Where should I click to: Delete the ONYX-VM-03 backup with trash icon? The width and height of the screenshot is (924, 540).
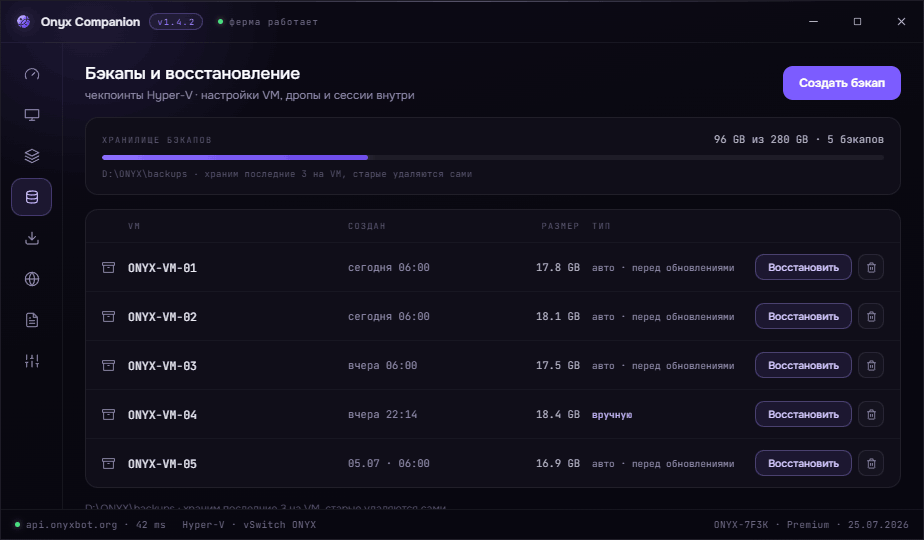(x=871, y=366)
